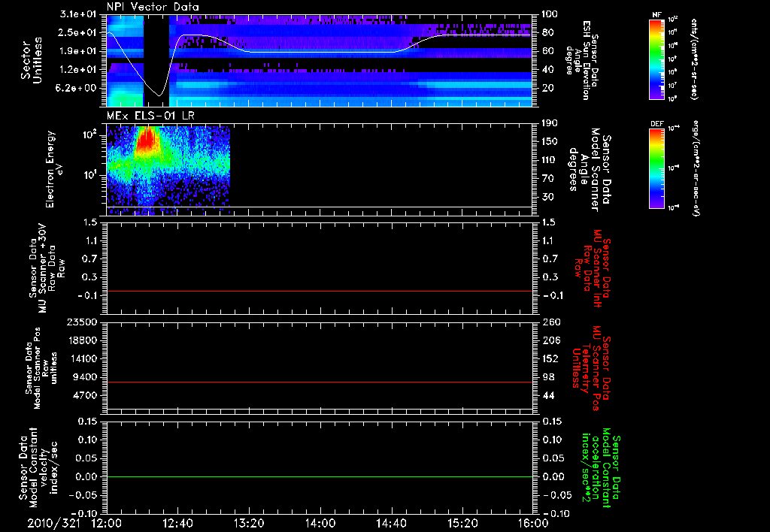Click the 44 telemetry tick label
The image size is (770, 532).
coord(547,395)
